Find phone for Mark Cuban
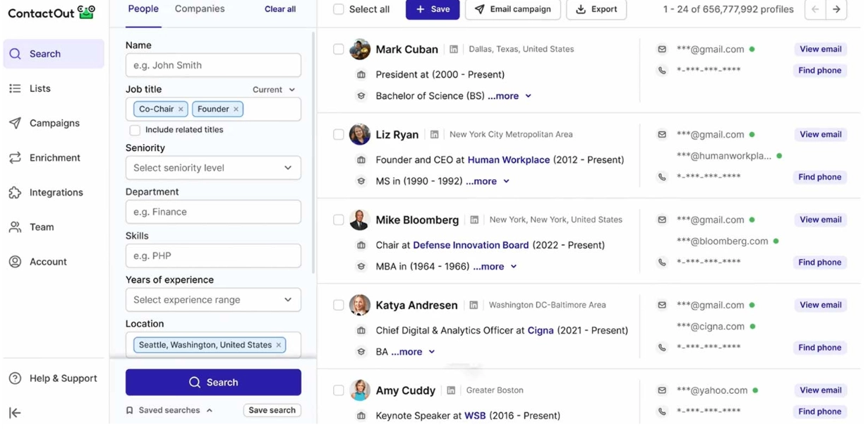Screen dimensions: 868x432 pos(819,71)
